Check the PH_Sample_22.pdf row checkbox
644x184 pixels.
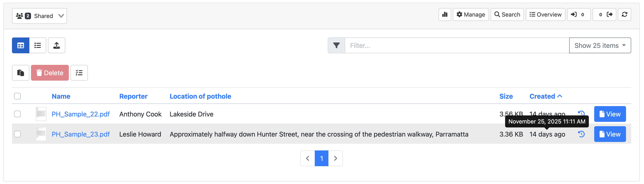[x=17, y=114]
